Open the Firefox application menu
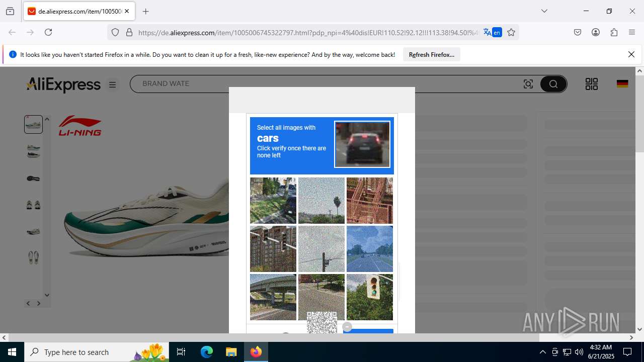 tap(632, 32)
